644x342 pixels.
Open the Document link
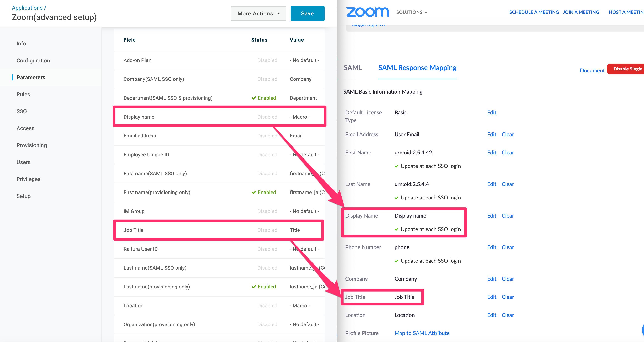(592, 70)
